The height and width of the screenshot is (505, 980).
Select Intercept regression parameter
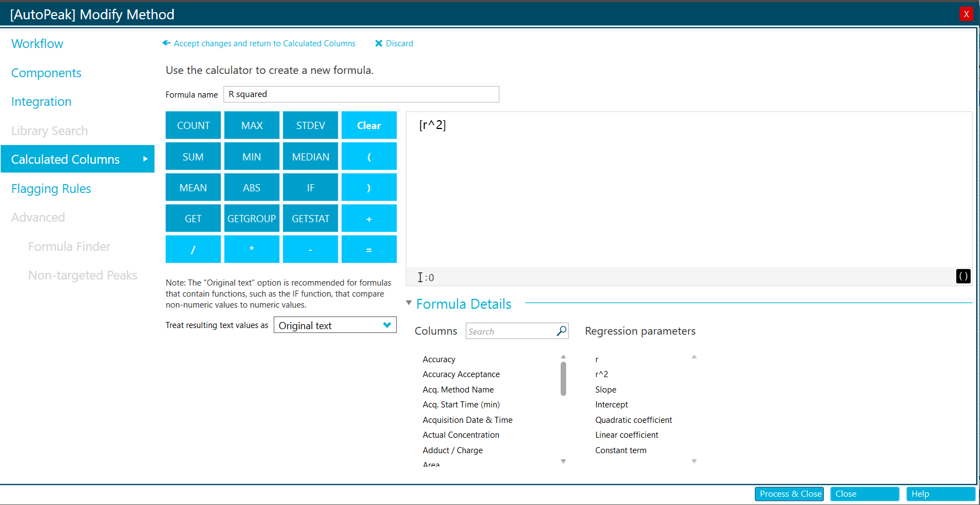[x=611, y=405]
